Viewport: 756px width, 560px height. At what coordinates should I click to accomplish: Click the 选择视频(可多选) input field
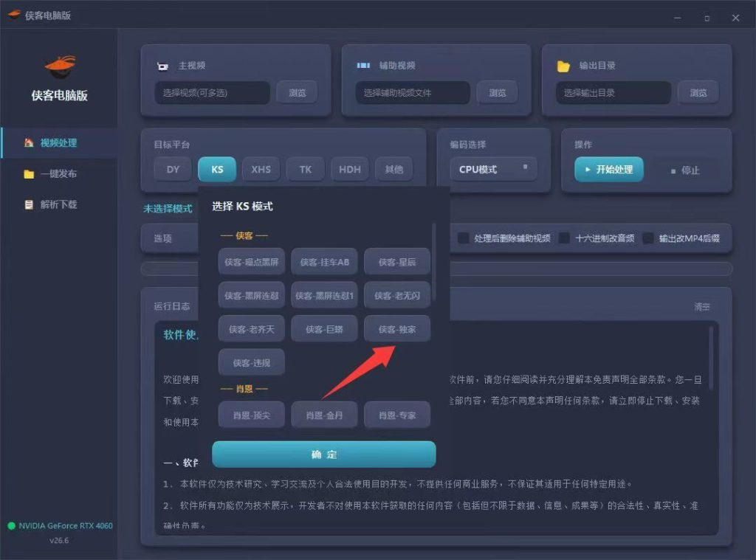click(212, 92)
